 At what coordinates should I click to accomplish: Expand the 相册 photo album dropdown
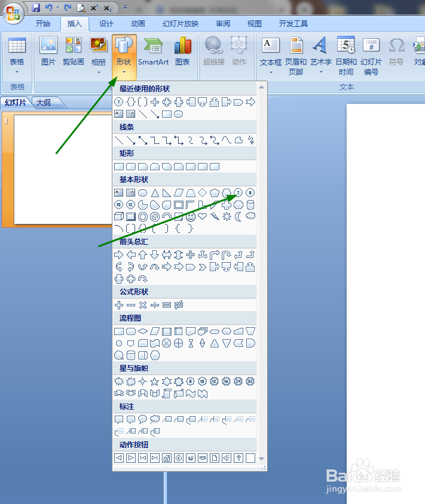click(99, 56)
